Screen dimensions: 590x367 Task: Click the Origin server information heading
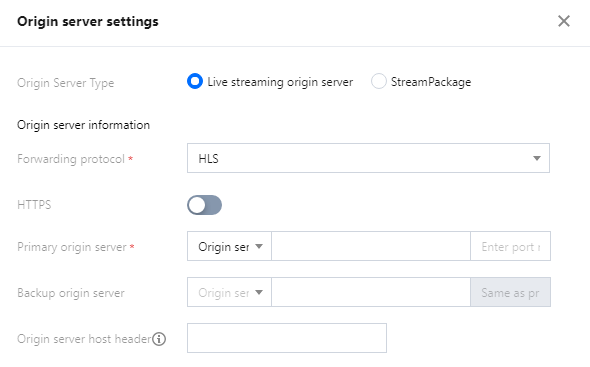pos(84,125)
